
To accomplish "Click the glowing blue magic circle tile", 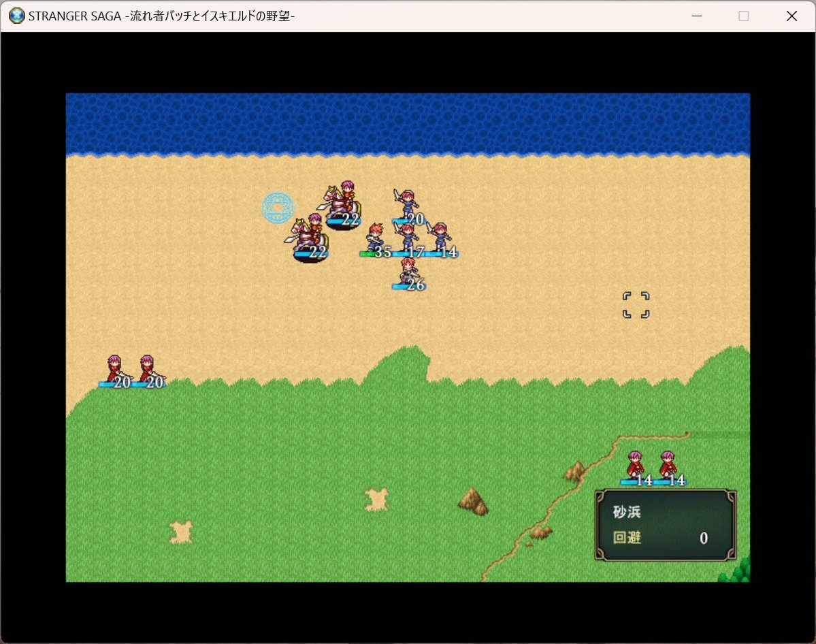I will pos(278,207).
